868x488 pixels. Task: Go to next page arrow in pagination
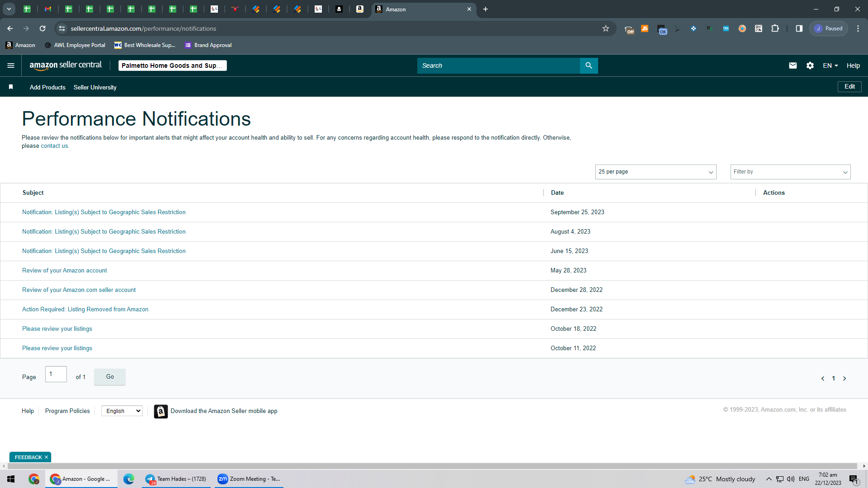point(844,379)
